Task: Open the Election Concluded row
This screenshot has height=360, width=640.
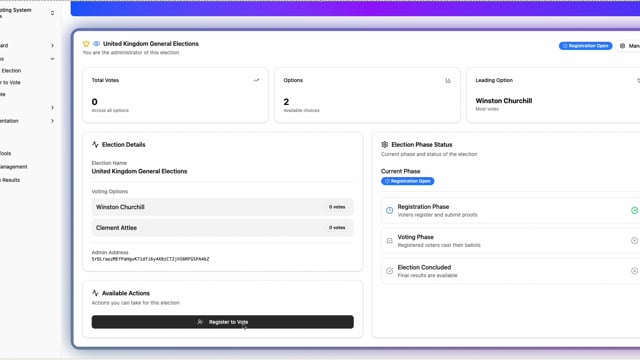Action: click(x=511, y=271)
